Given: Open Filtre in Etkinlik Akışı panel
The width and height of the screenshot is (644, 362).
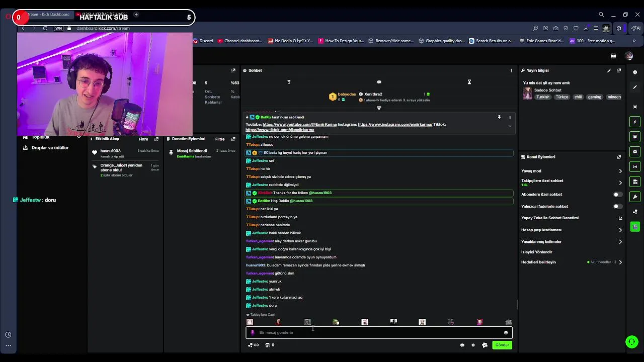Looking at the screenshot, I should point(143,139).
